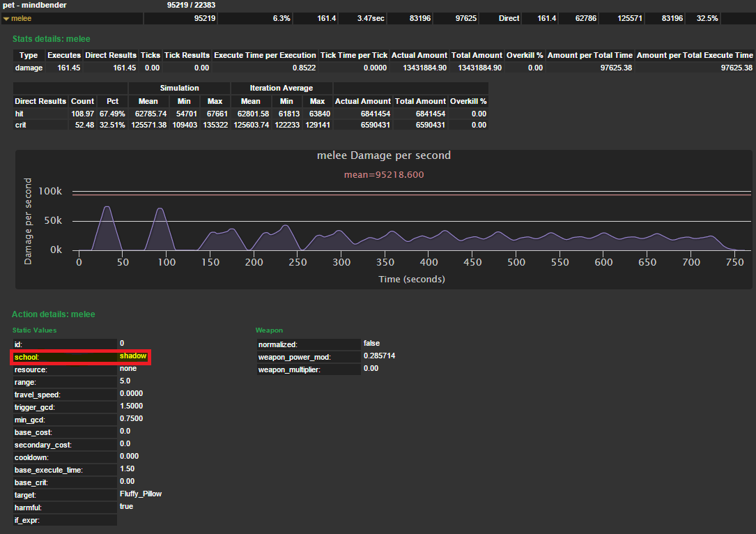Click the hit row label
Image resolution: width=756 pixels, height=534 pixels.
(20, 113)
